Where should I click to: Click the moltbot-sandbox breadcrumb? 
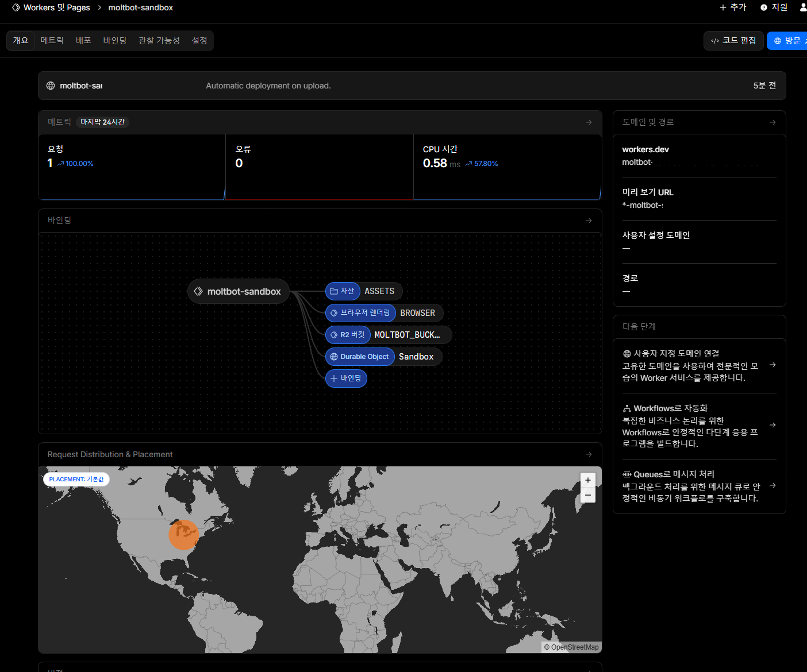click(x=140, y=7)
